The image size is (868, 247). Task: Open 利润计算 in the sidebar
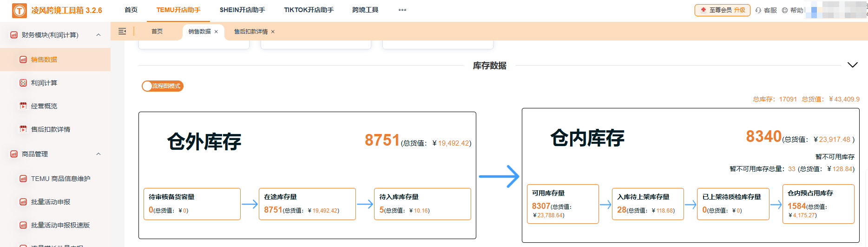pos(55,83)
